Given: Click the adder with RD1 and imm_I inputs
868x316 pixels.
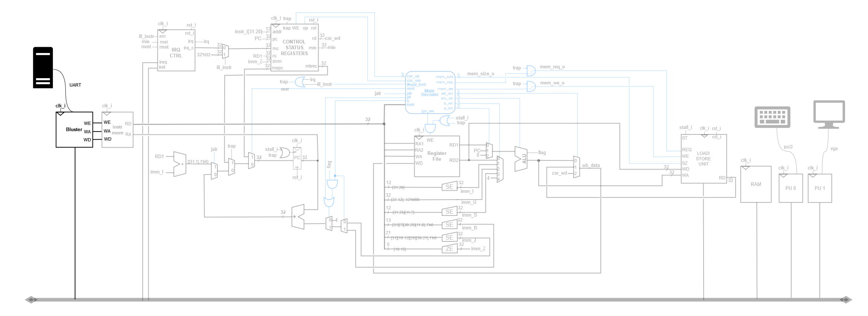Looking at the screenshot, I should coord(180,164).
